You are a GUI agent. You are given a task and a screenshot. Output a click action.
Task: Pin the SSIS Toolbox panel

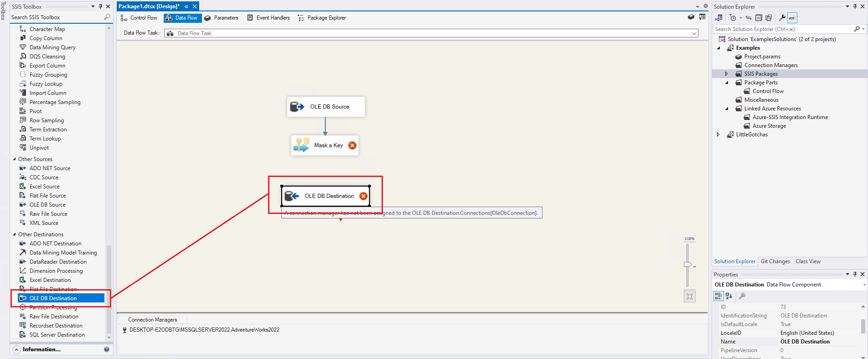pyautogui.click(x=100, y=6)
